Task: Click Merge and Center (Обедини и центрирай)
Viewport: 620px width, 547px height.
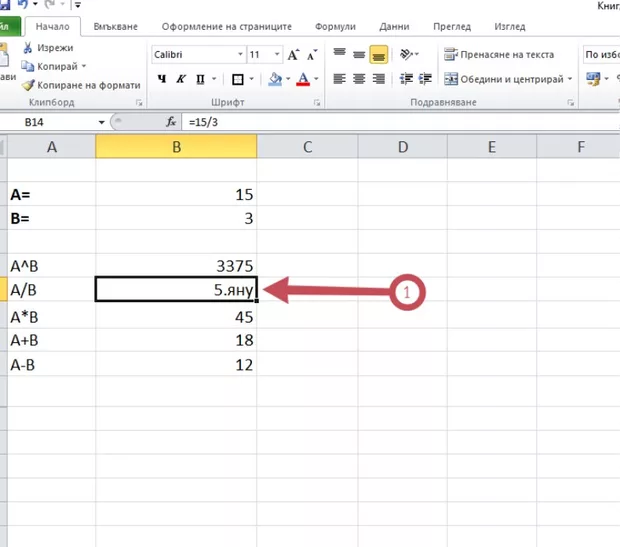Action: (x=504, y=79)
